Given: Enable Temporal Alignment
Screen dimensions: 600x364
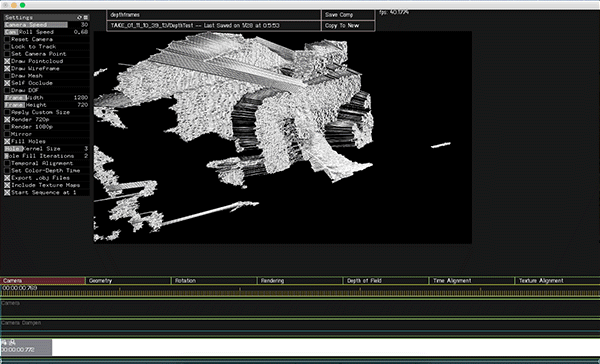Looking at the screenshot, I should pyautogui.click(x=7, y=163).
